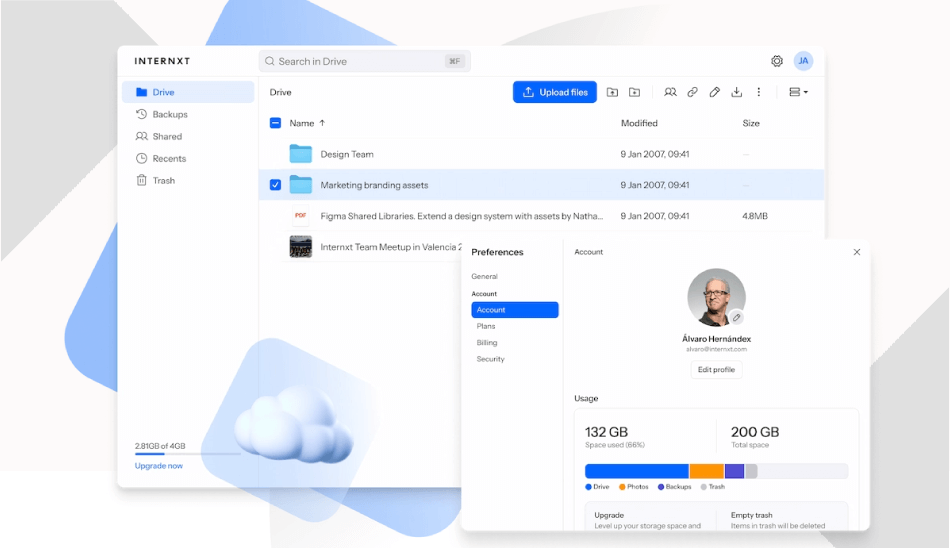Click the Upgrade now link
This screenshot has width=950, height=548.
[159, 466]
